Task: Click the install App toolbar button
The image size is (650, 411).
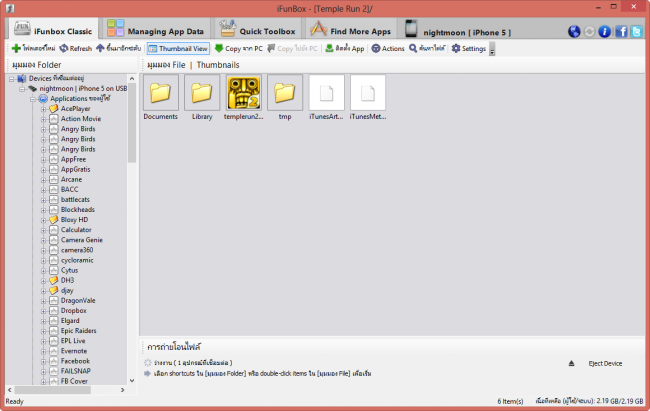Action: 345,49
